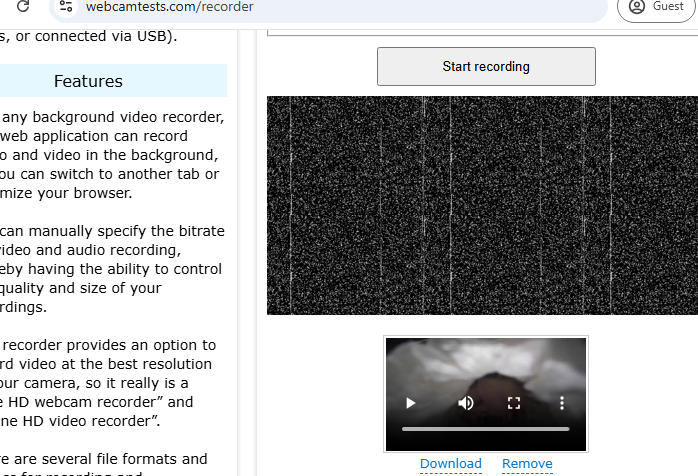Viewport: 698px width, 476px height.
Task: Enter fullscreen on the recorded video
Action: click(514, 403)
